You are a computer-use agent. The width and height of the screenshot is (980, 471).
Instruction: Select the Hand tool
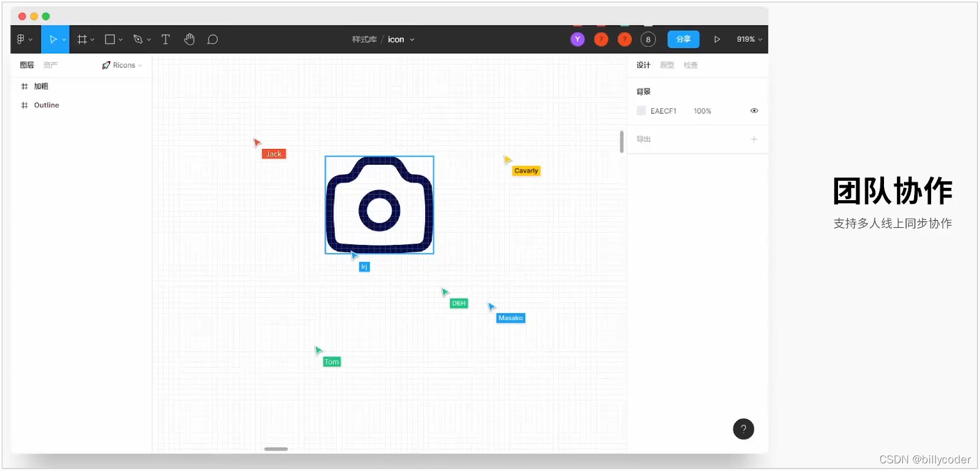coord(189,39)
